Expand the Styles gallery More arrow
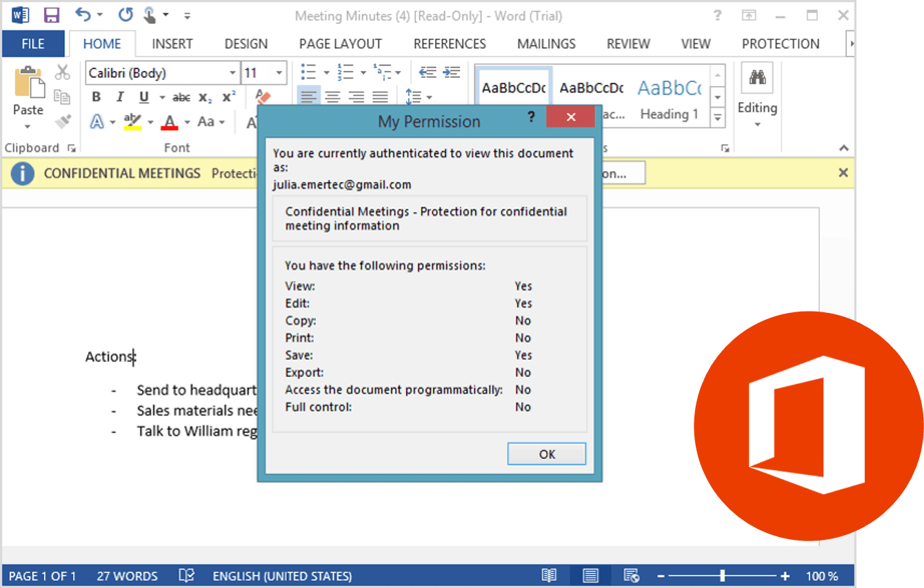924x588 pixels. tap(718, 118)
